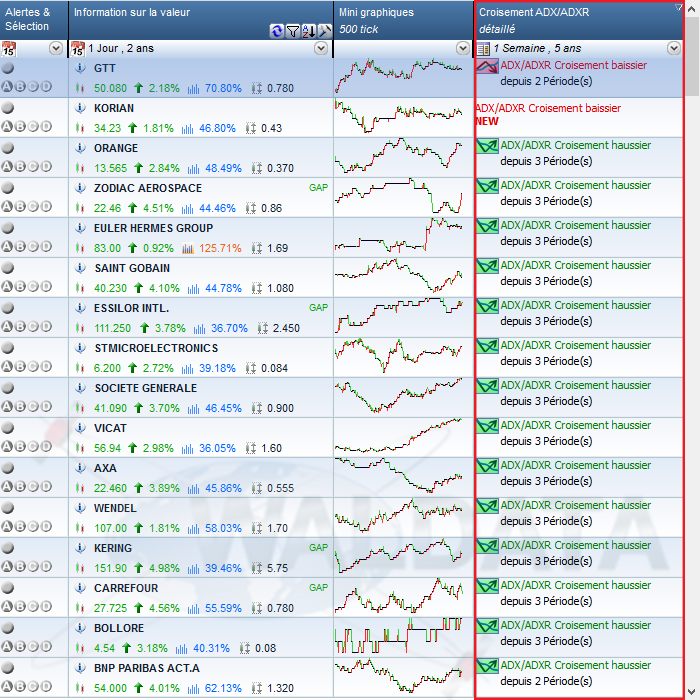Click the GAP label in ZODIAC AEROSPACE row
Screen dimensions: 700x700
(318, 188)
